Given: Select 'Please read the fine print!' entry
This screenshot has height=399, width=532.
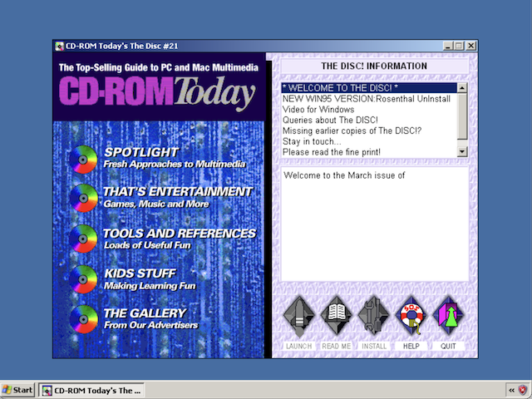Looking at the screenshot, I should click(369, 152).
